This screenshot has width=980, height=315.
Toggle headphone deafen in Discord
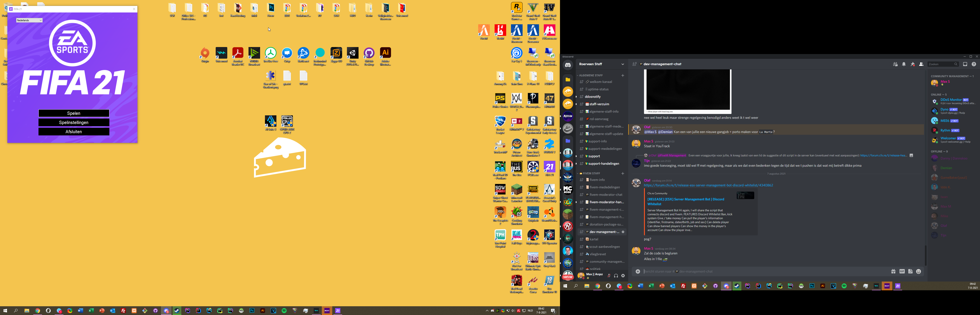(616, 276)
